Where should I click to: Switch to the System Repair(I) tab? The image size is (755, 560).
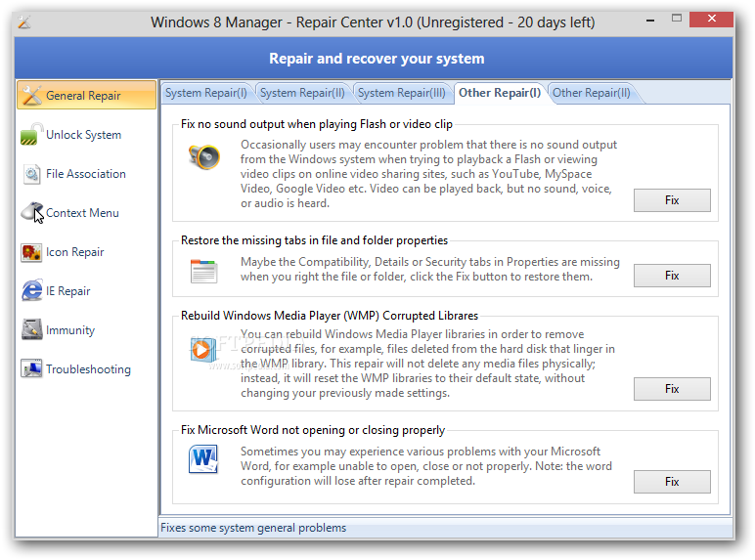206,93
